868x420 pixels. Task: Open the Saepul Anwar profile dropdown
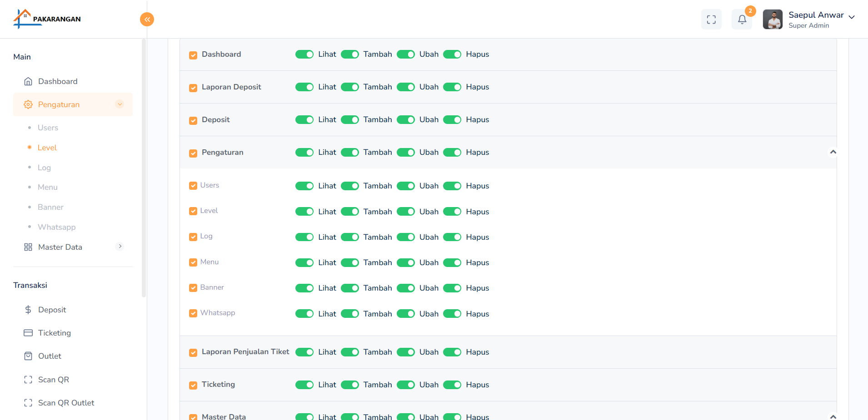851,17
